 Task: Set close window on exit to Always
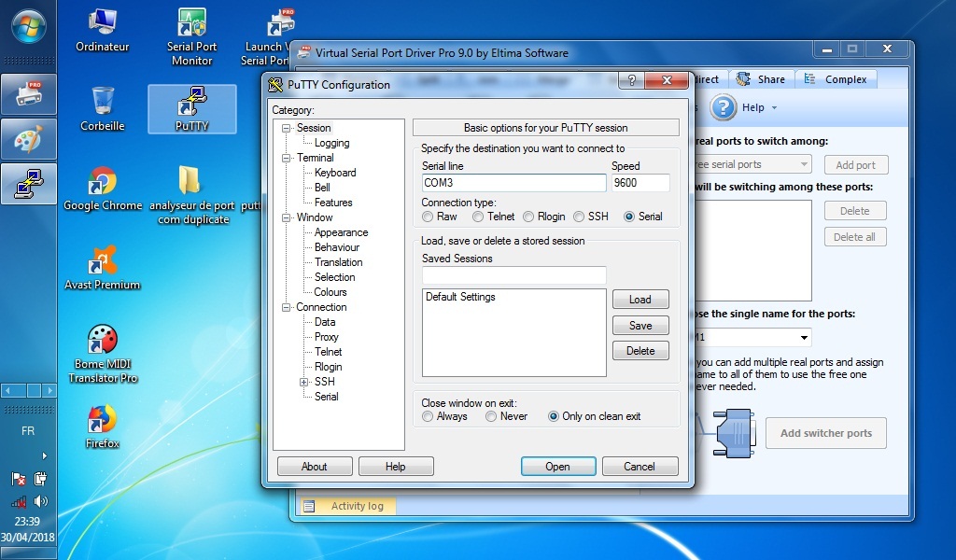click(x=428, y=417)
